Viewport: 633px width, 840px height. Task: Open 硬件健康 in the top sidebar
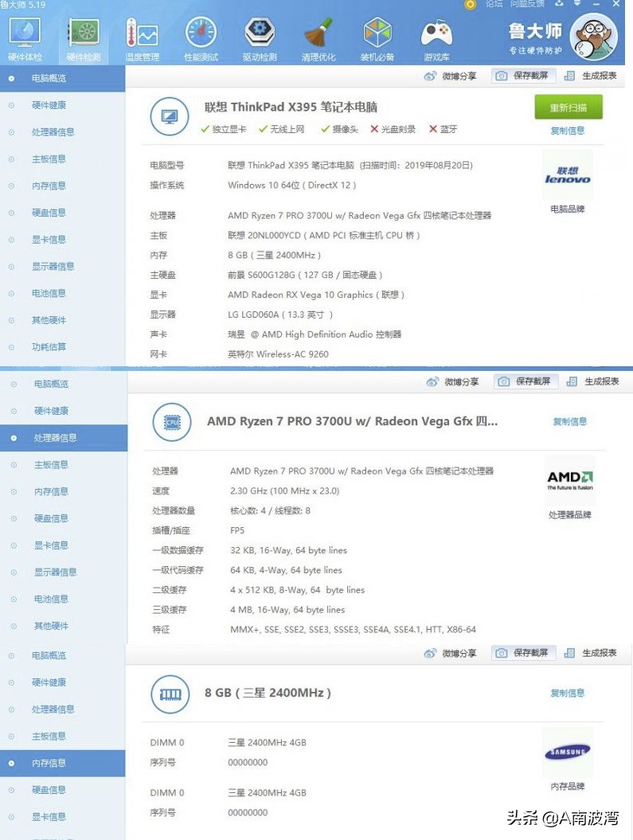[x=63, y=105]
